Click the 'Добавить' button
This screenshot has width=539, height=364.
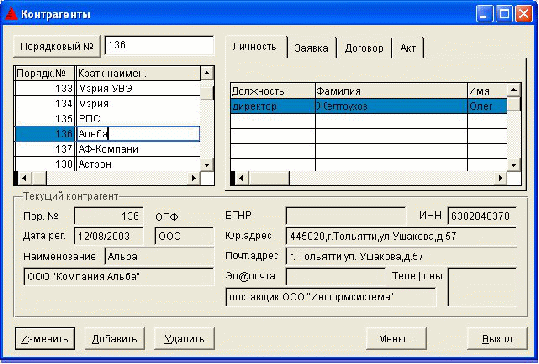point(115,339)
